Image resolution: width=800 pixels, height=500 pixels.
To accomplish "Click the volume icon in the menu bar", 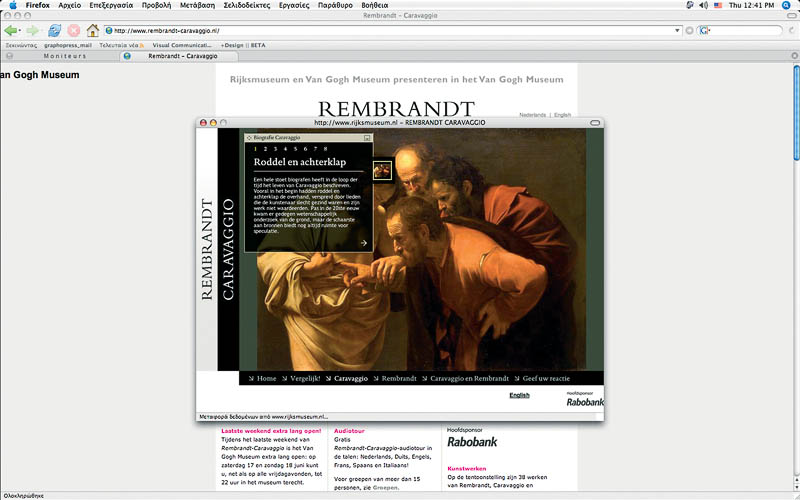I will click(704, 5).
